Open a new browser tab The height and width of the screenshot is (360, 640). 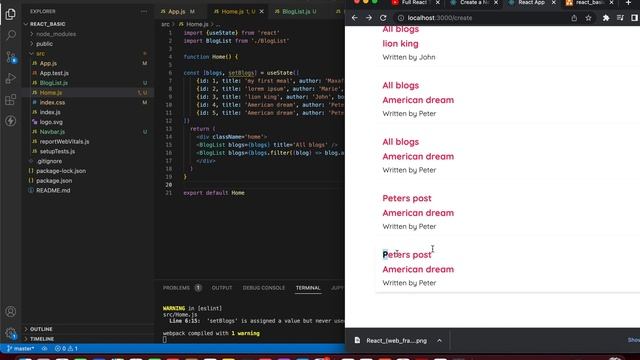[x=628, y=3]
